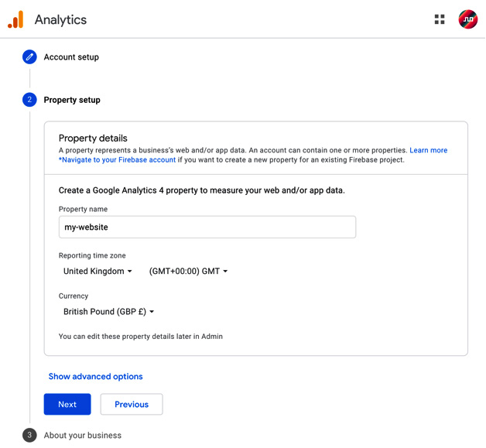Click the Property name input field
Image resolution: width=486 pixels, height=448 pixels.
click(x=207, y=227)
